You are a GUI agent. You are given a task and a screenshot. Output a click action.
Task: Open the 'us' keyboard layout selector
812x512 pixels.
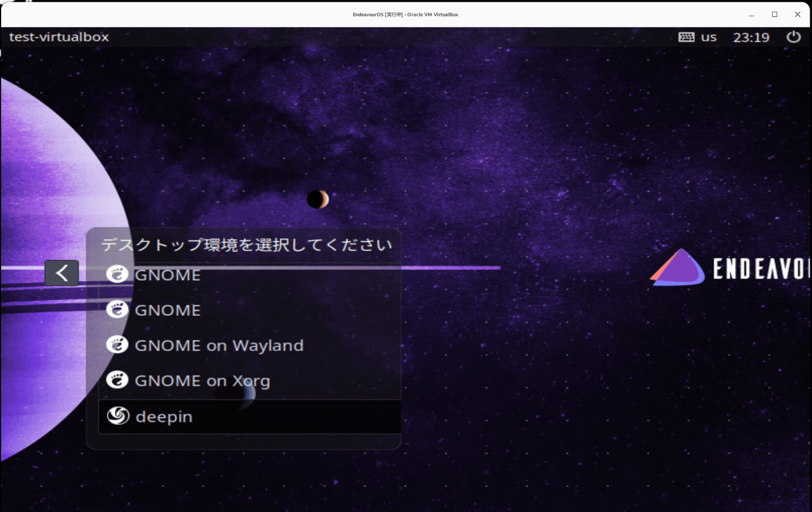coord(708,37)
